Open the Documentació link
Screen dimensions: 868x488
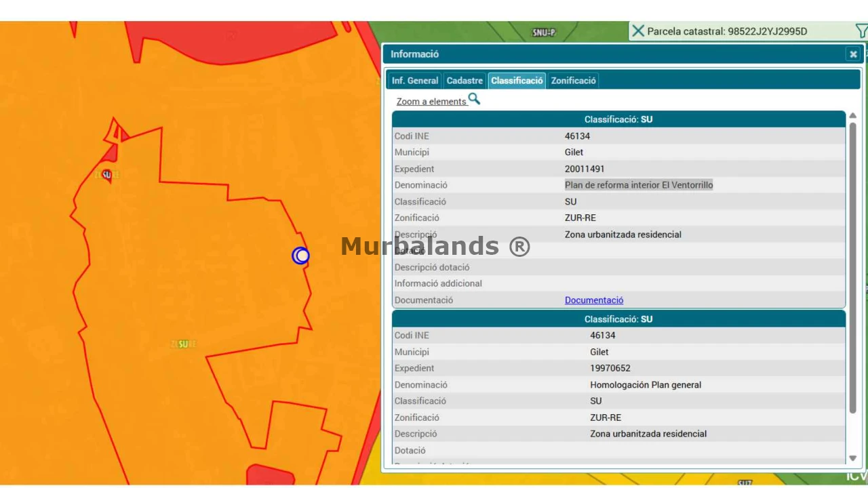coord(594,300)
